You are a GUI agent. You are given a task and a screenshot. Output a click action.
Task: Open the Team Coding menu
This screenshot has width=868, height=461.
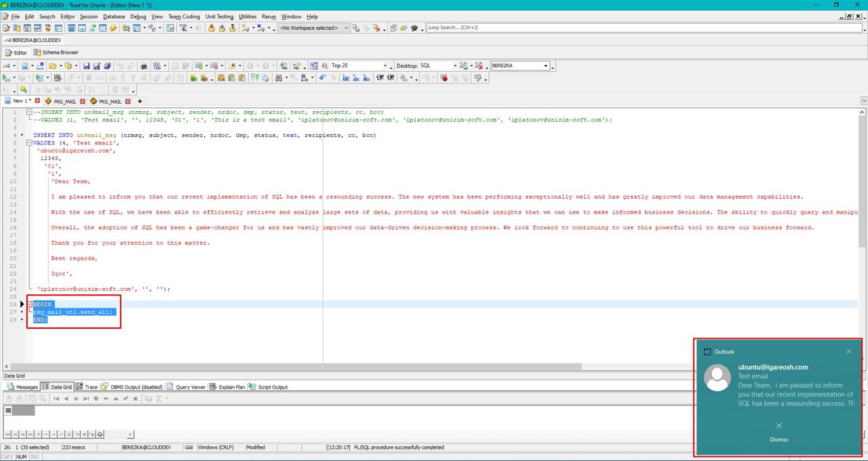[x=184, y=16]
